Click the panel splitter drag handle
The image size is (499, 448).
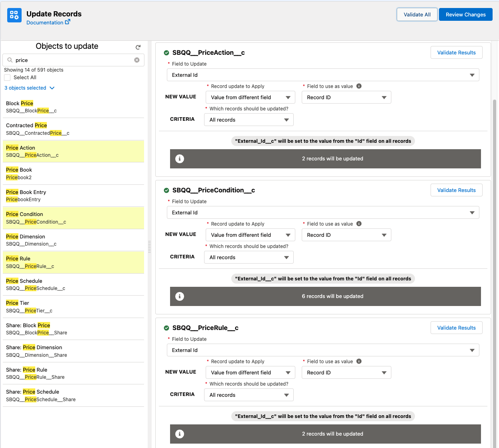(150, 247)
